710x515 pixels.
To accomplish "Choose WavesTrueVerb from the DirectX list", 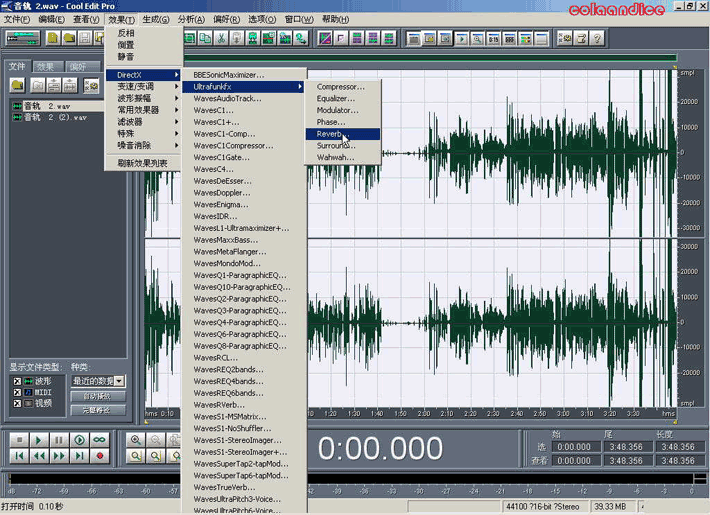I will point(222,487).
